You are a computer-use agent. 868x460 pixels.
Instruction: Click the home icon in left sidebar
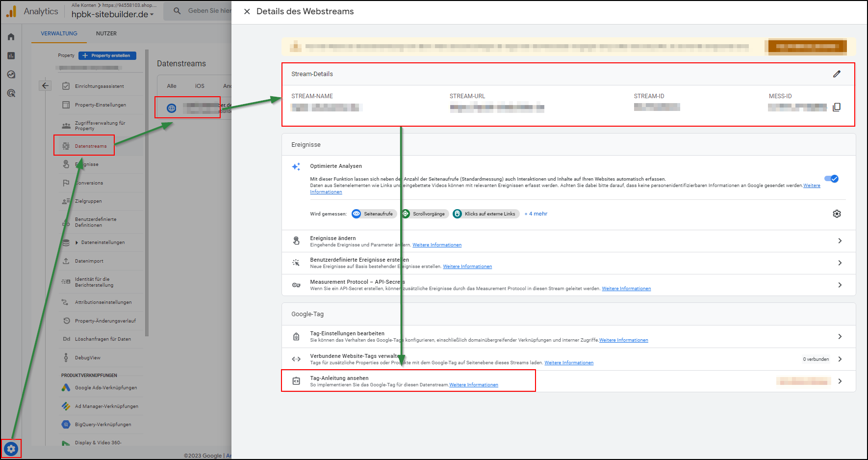point(11,37)
